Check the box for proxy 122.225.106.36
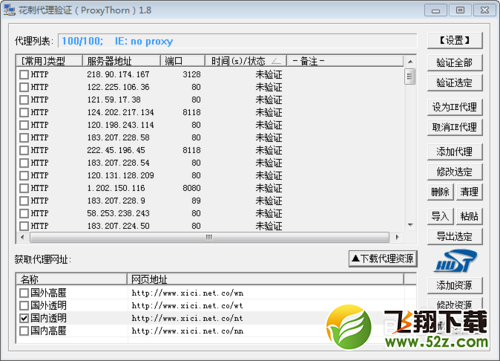 pyautogui.click(x=24, y=87)
